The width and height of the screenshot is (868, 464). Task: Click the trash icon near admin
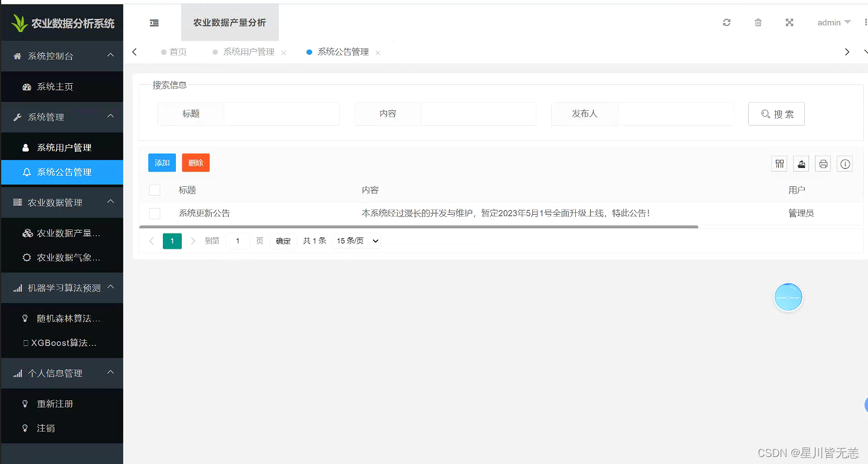pos(758,22)
